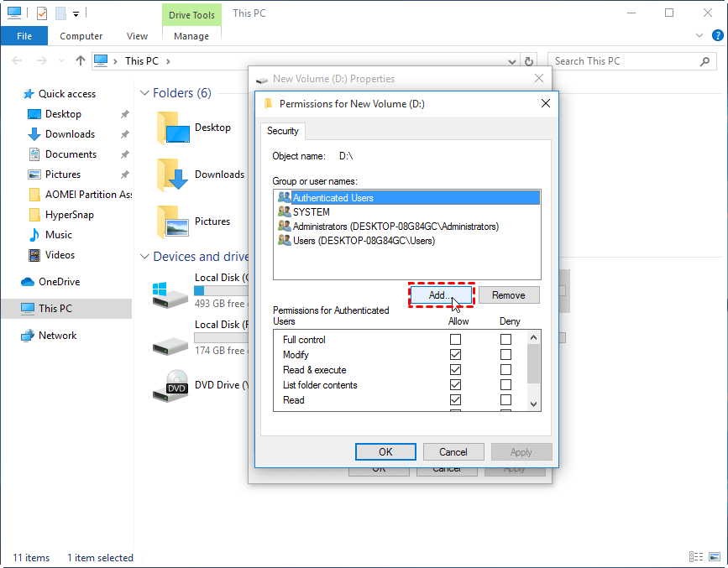Click the Remove button in Permissions dialog

(x=509, y=295)
